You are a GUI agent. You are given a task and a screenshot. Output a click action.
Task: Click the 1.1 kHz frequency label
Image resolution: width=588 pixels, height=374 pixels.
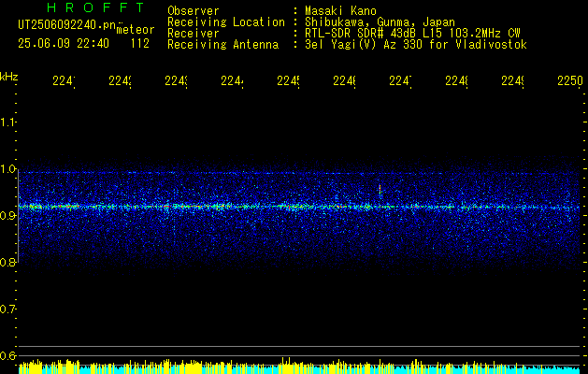[8, 122]
